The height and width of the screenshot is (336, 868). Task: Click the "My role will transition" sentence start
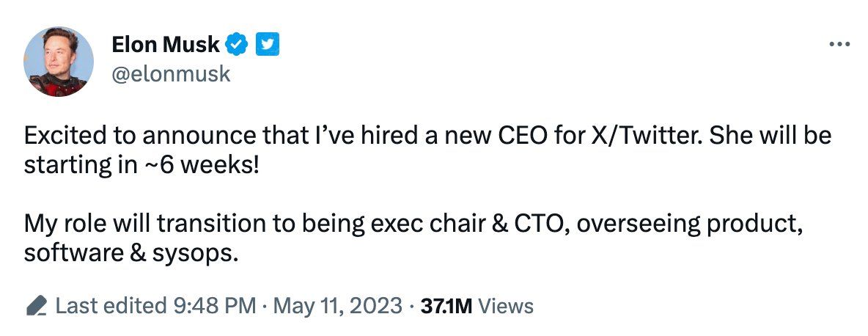[142, 223]
